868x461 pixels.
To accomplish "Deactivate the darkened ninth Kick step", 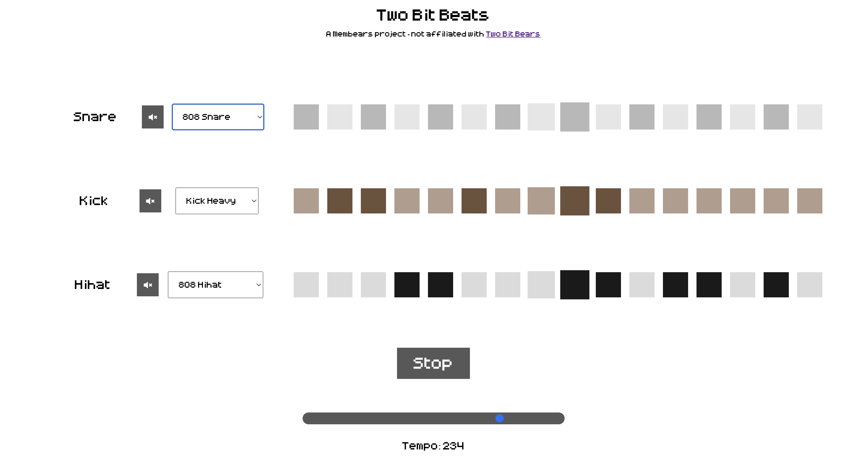I will (x=575, y=201).
